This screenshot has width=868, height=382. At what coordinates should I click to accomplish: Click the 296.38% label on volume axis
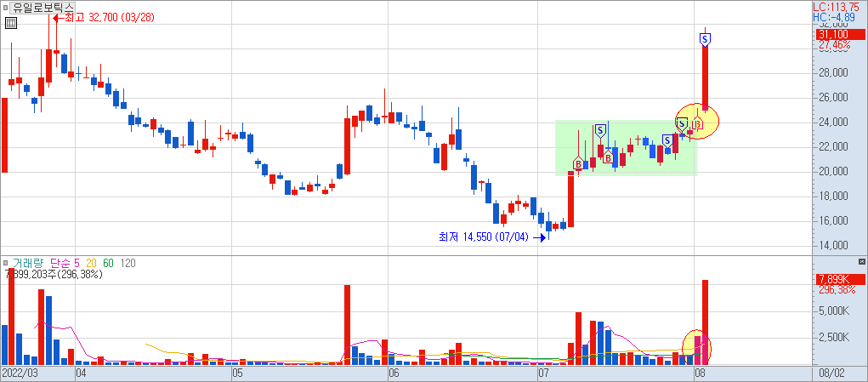837,289
